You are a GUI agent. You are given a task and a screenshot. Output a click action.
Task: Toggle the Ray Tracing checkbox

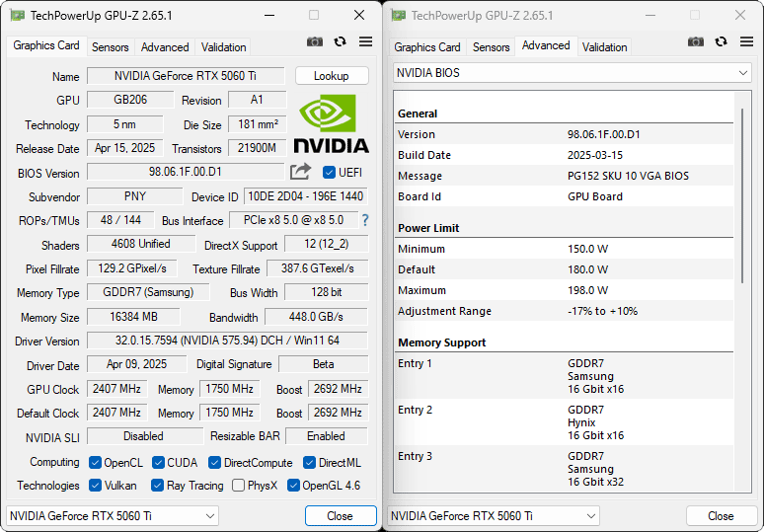pyautogui.click(x=157, y=486)
